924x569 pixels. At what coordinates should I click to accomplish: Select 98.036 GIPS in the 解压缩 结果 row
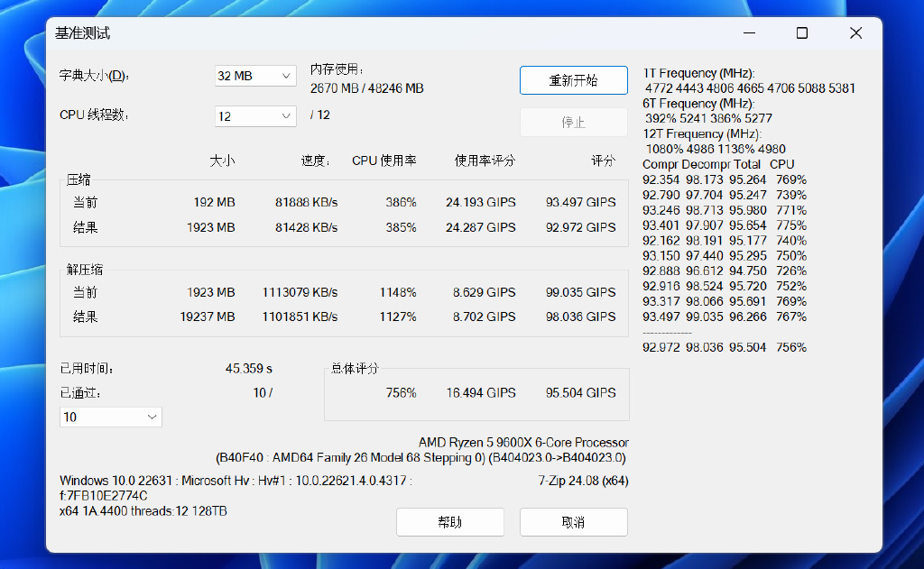pyautogui.click(x=581, y=317)
